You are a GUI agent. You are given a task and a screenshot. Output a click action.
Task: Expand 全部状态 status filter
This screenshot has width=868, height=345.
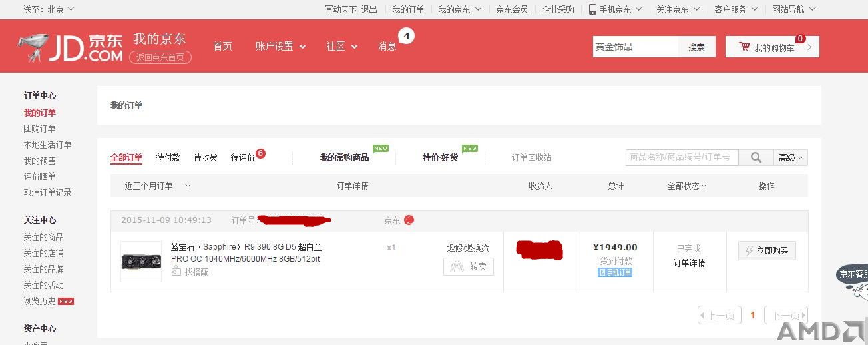(x=687, y=186)
